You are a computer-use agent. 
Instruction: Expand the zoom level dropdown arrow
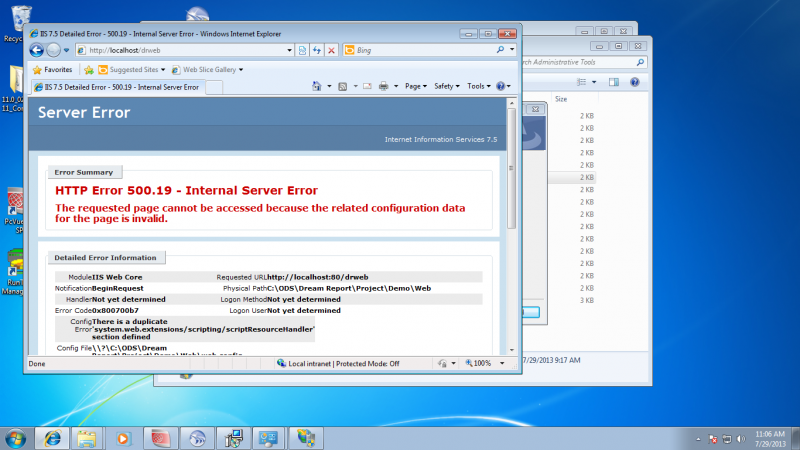502,363
